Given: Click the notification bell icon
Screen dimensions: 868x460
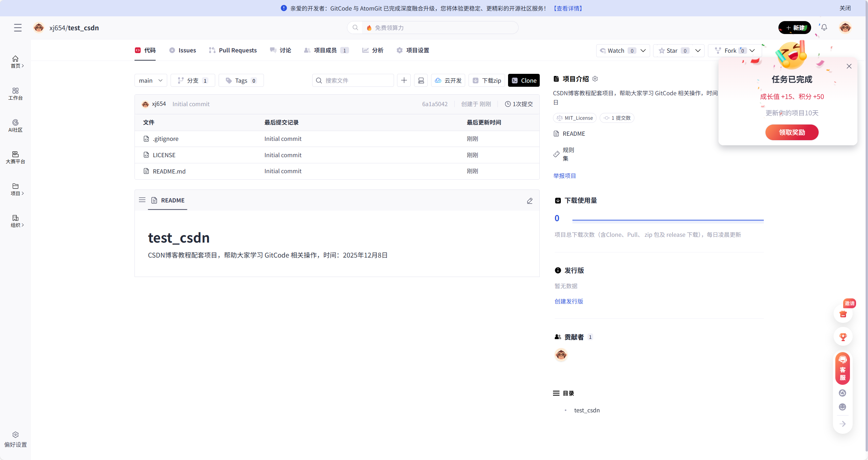Looking at the screenshot, I should pos(824,28).
